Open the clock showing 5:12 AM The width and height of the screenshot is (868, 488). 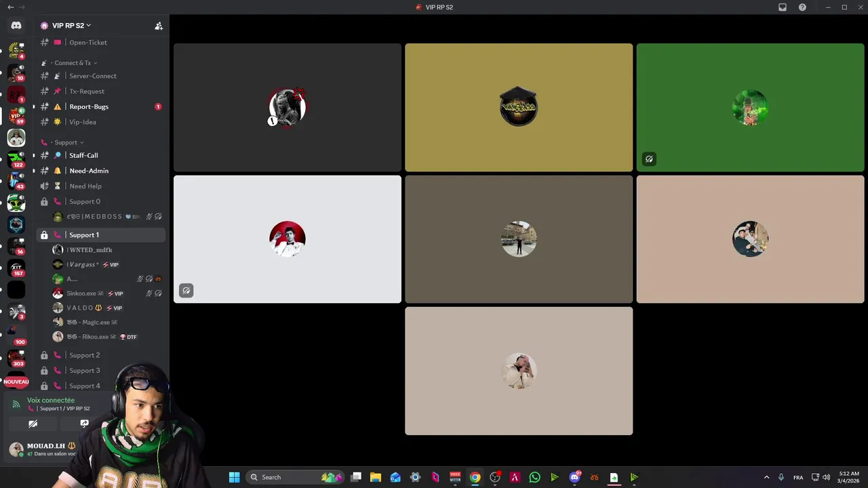click(849, 477)
